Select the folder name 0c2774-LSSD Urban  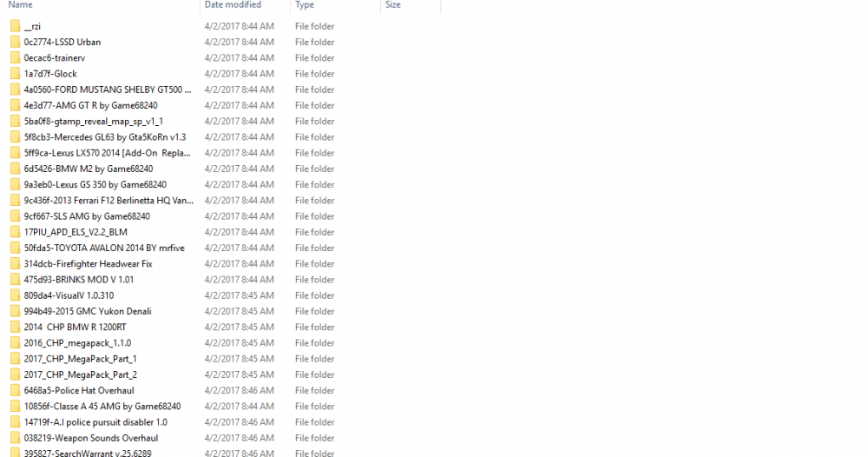pos(62,42)
